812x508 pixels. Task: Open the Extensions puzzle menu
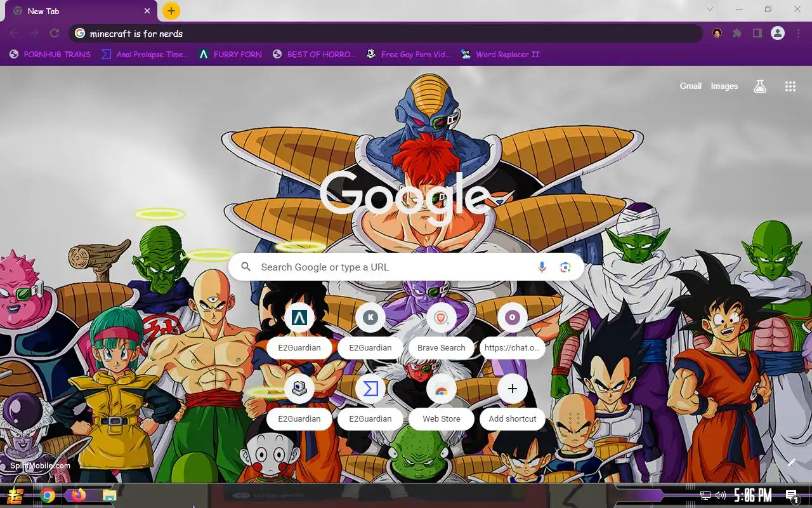coord(737,34)
